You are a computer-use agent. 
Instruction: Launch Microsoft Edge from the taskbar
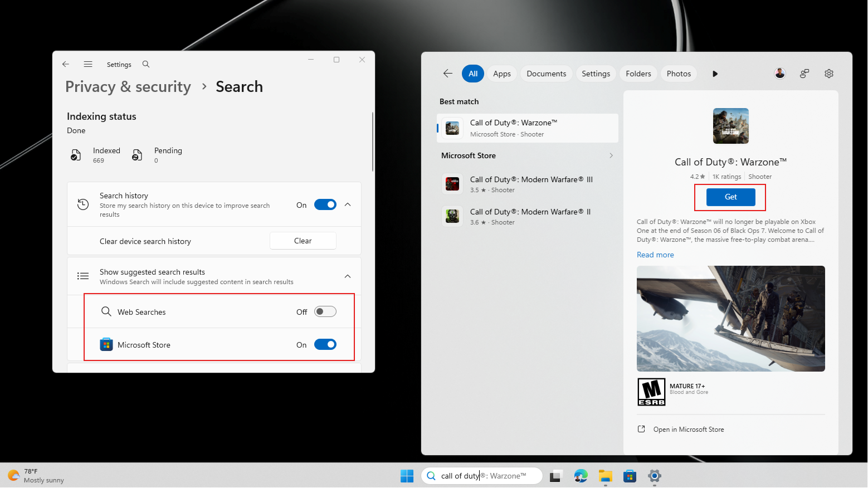[581, 476]
